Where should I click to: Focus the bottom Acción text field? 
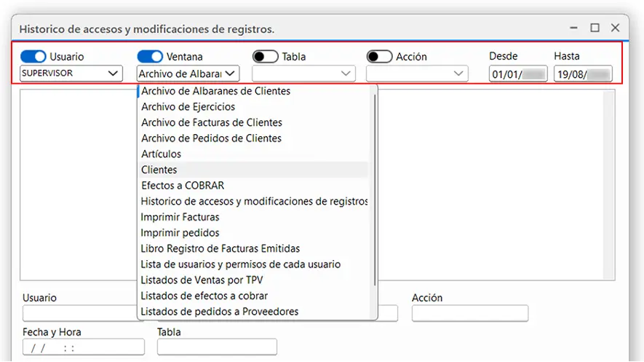[x=470, y=313]
